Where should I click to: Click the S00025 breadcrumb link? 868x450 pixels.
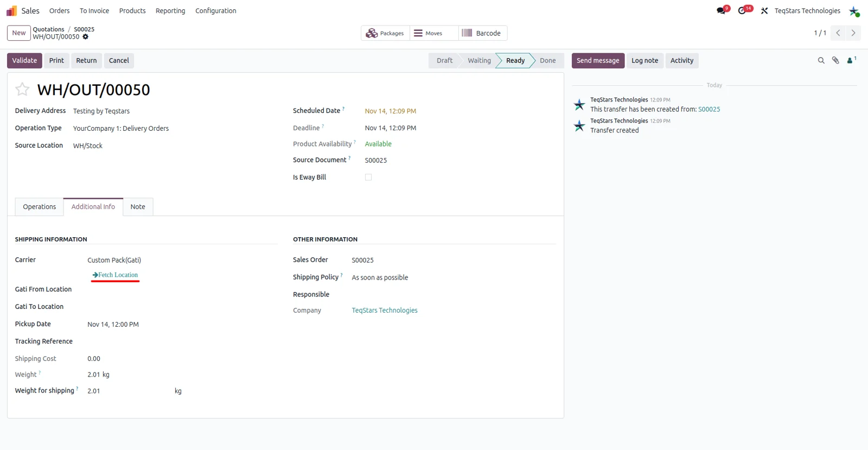tap(84, 29)
